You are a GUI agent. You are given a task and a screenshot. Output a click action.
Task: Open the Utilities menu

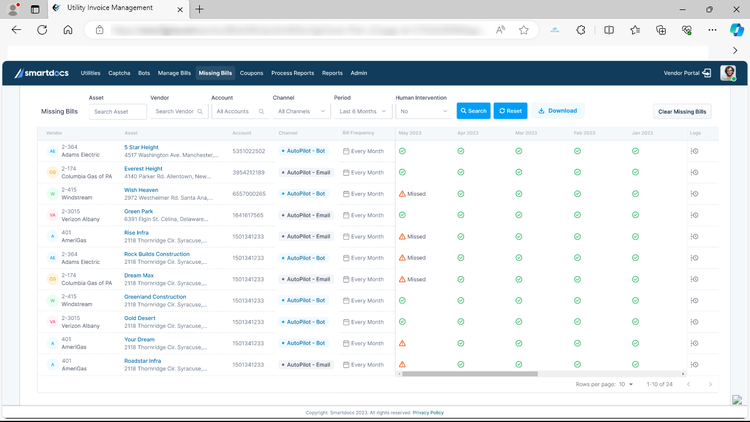pos(90,73)
